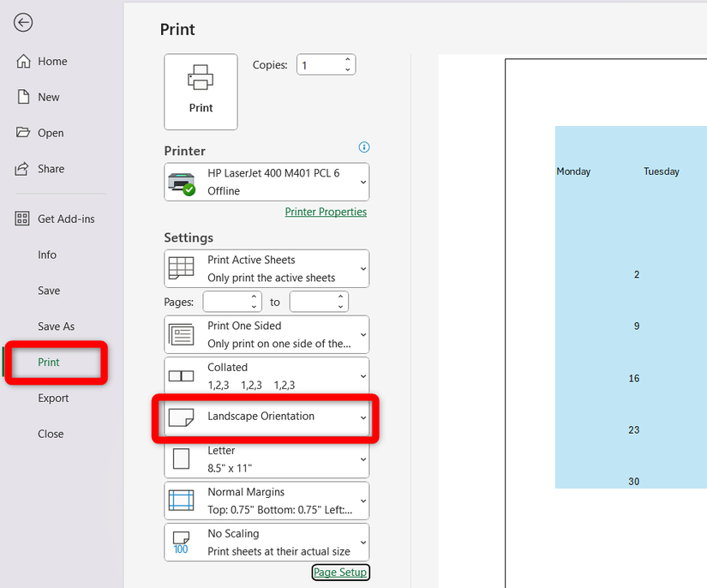
Task: Open the Landscape Orientation dropdown
Action: click(362, 417)
